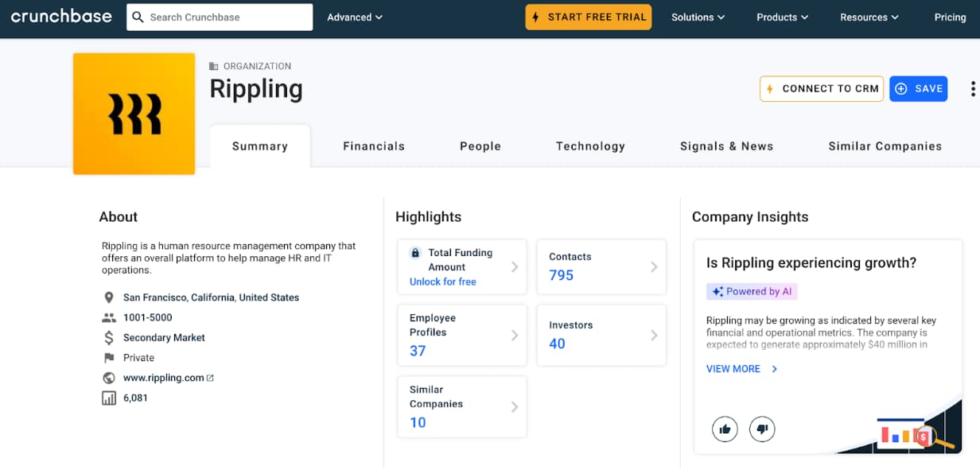
Task: Click the Is Rippling experiencing growth heading
Action: pos(811,263)
